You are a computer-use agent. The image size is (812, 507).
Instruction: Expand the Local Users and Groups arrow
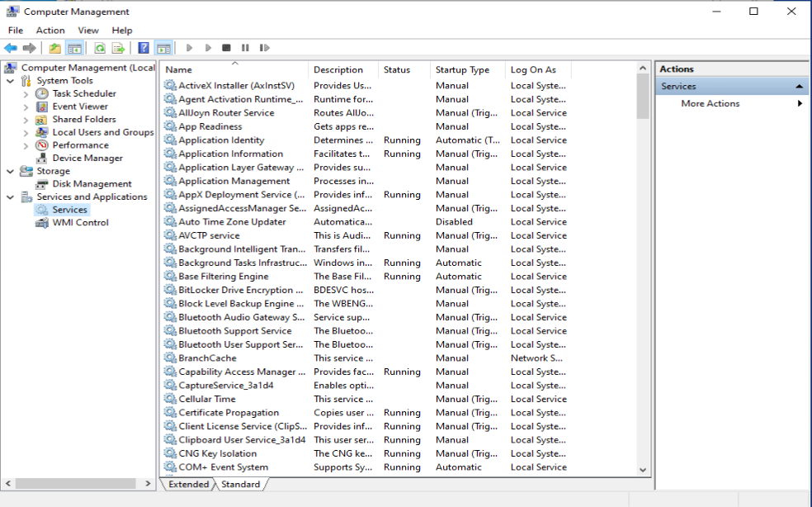click(x=26, y=133)
